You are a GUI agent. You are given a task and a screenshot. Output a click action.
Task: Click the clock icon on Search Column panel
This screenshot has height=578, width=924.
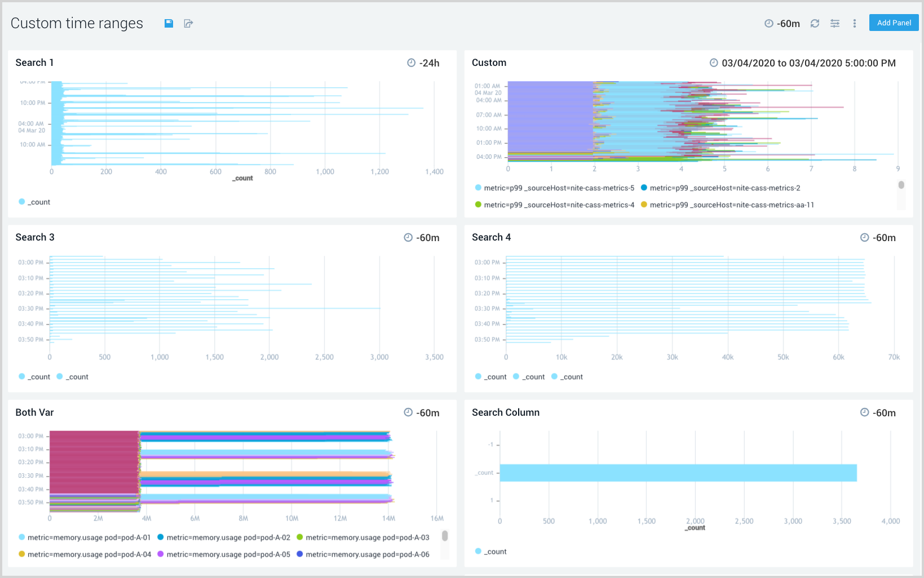coord(865,412)
